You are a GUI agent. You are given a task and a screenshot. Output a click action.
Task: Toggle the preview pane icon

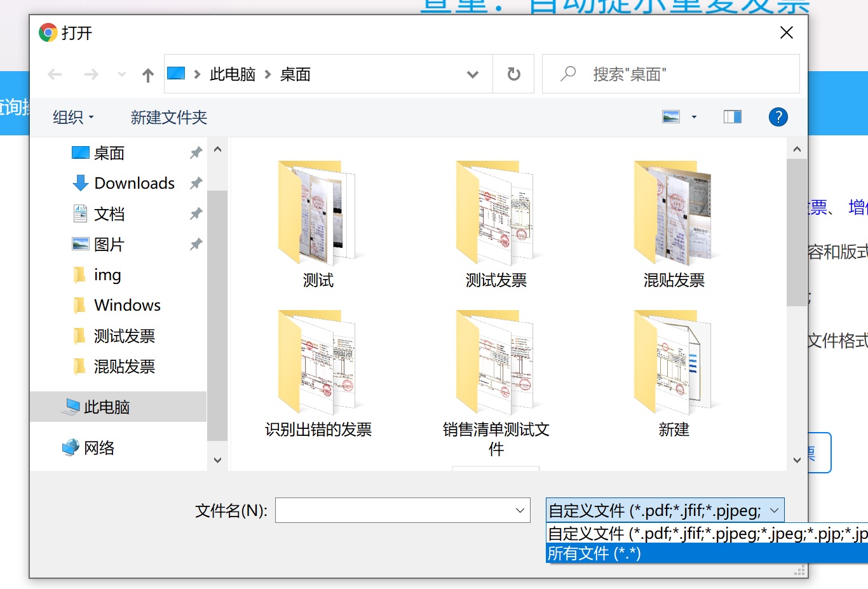tap(732, 117)
